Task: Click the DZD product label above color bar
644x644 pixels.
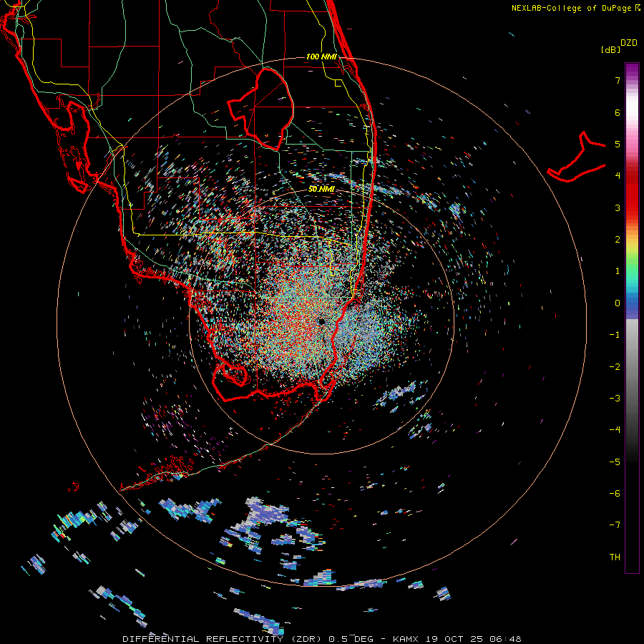Action: point(629,43)
